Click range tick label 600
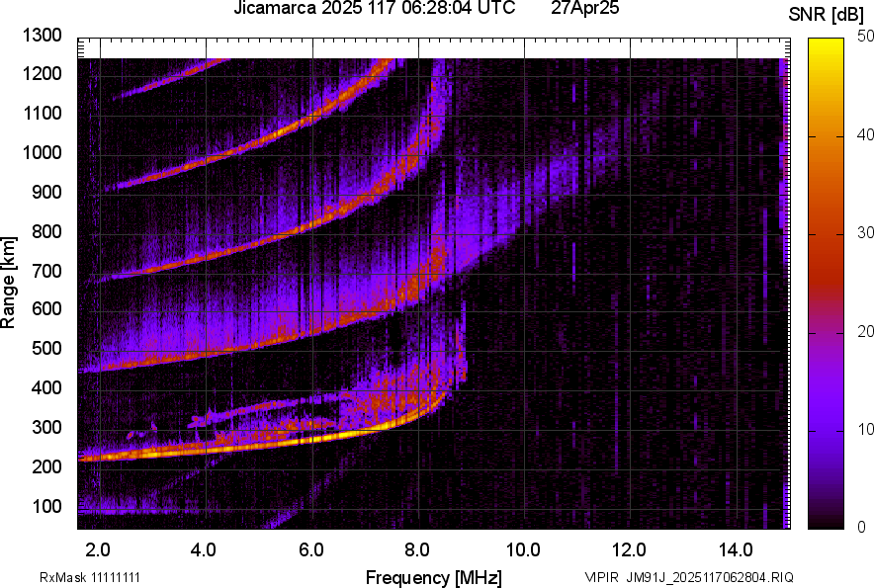 46,308
